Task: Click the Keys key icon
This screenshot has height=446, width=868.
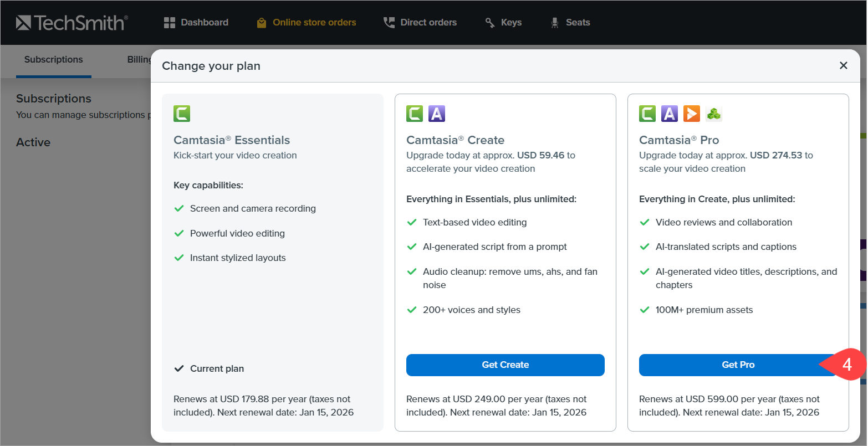Action: pos(490,23)
